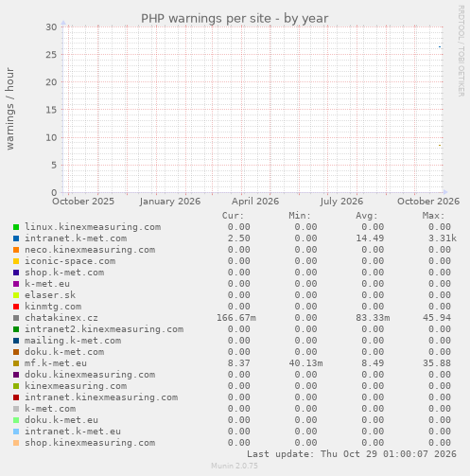The height and width of the screenshot is (476, 470).
Task: Click the lime elaser.sk legend swatch
Action: 16,295
